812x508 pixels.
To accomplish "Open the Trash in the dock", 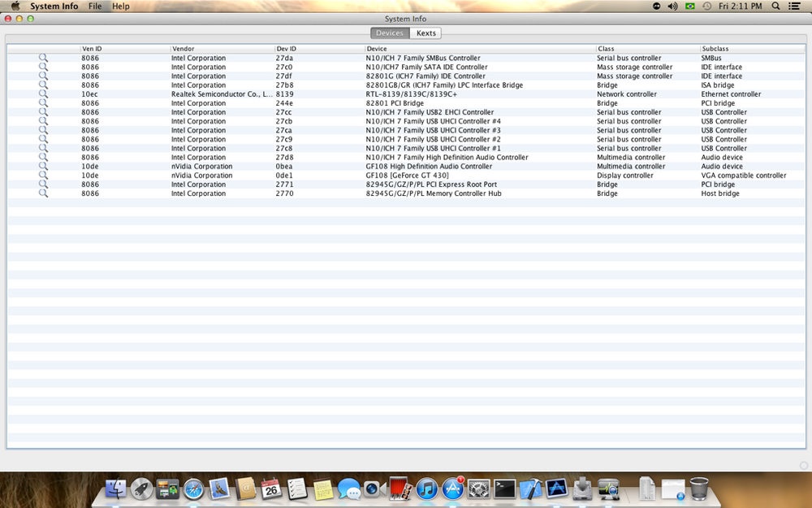I will coord(698,488).
